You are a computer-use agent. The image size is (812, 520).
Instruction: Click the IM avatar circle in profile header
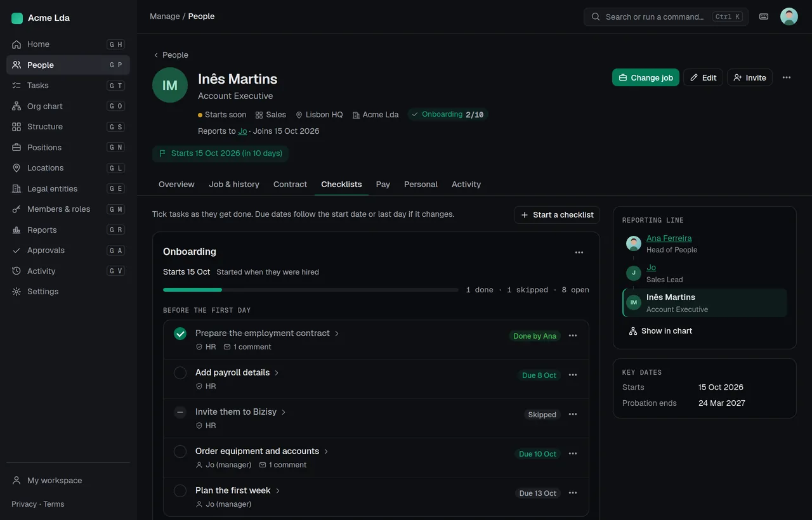(x=170, y=85)
